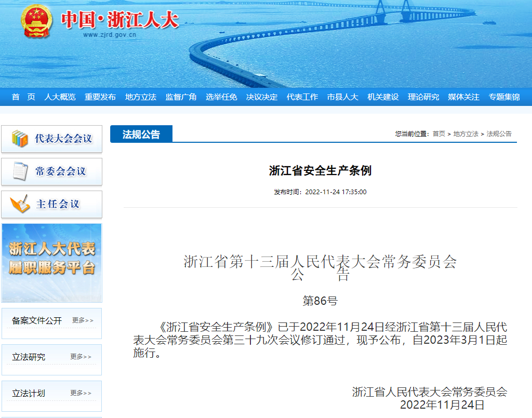Select 地方立法 in top navigation bar
The image size is (532, 418).
coord(141,97)
